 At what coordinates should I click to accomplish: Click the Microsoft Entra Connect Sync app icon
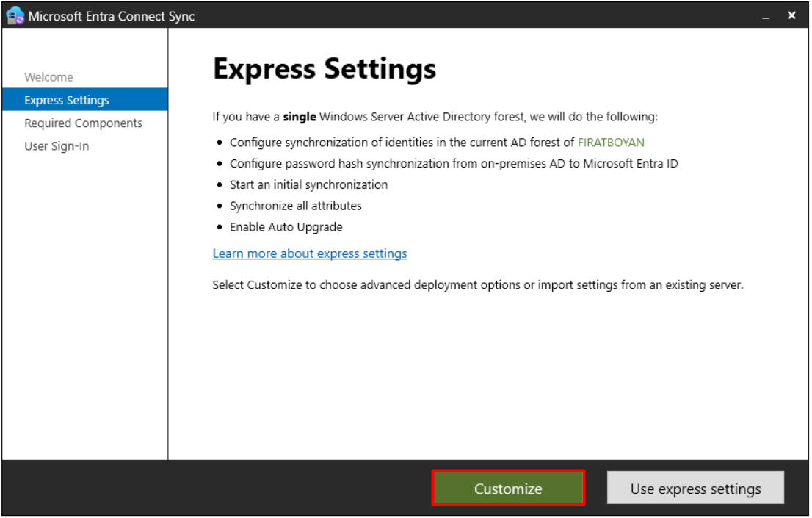[15, 15]
